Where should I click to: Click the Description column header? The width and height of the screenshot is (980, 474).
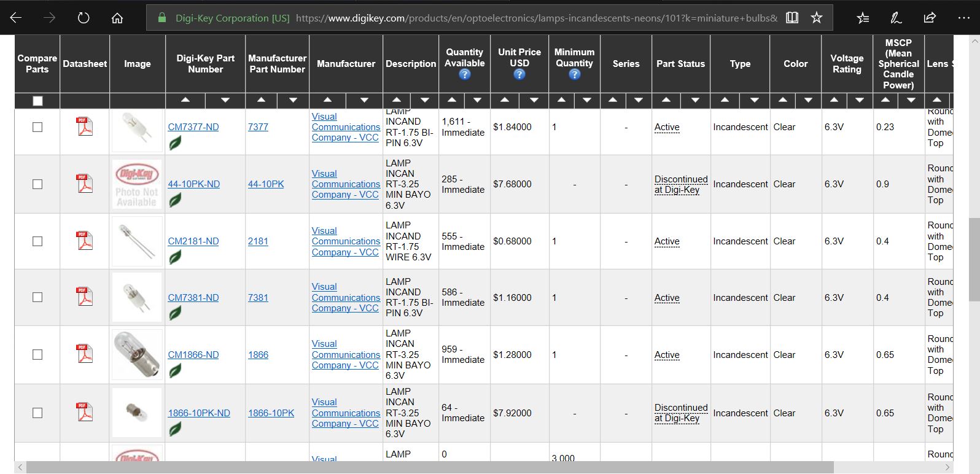tap(411, 63)
